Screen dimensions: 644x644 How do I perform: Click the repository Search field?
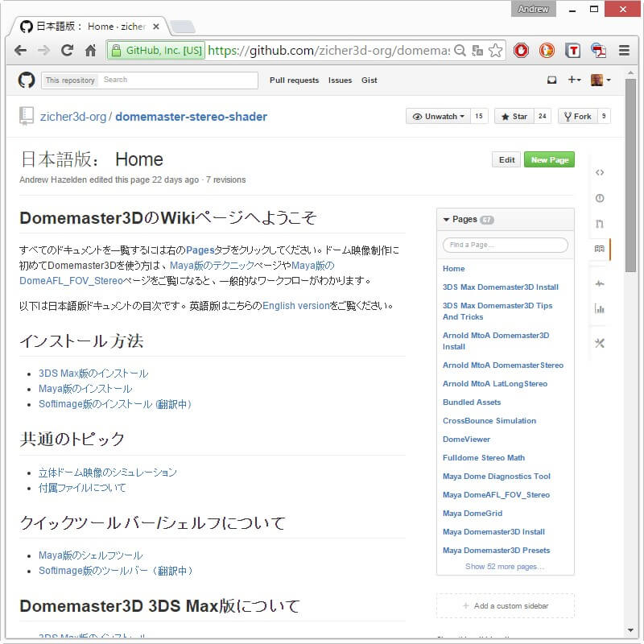tap(178, 80)
